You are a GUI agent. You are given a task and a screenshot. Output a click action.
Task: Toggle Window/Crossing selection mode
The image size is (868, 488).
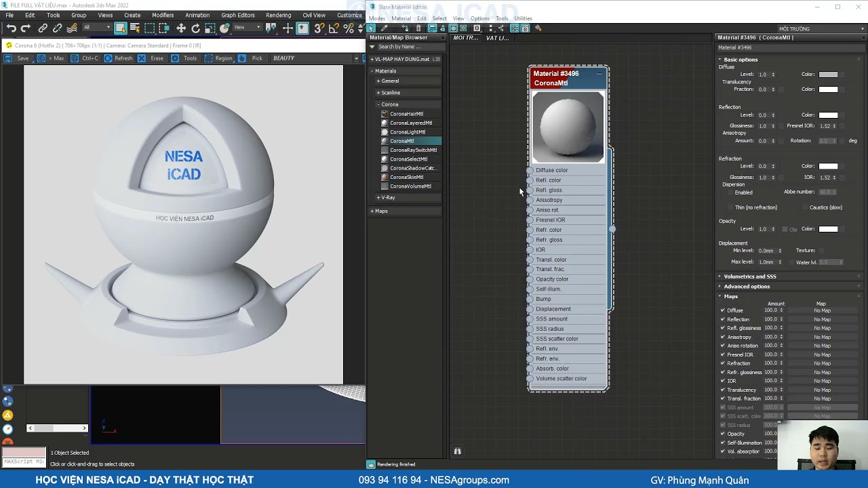(164, 28)
